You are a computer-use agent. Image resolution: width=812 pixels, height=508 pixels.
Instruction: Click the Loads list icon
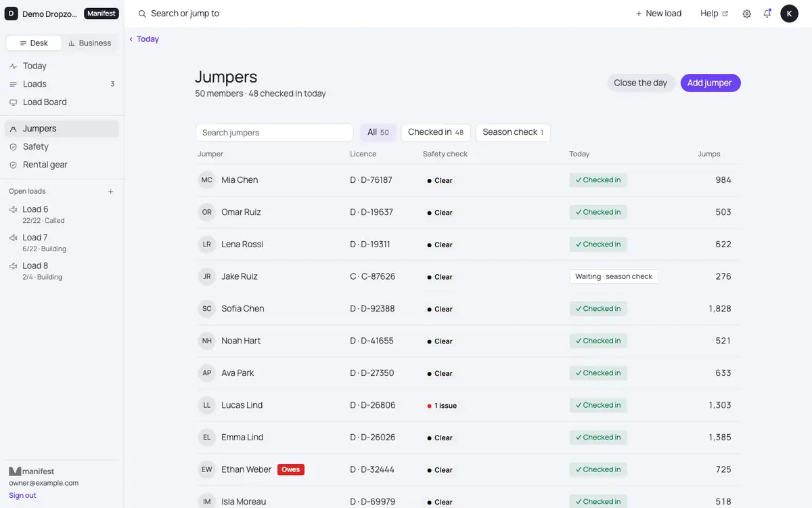pos(14,84)
